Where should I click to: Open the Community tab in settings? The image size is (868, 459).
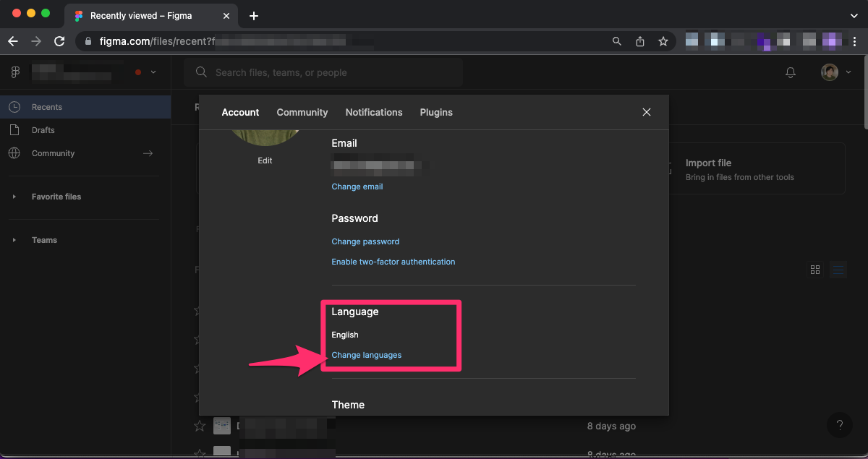(302, 112)
